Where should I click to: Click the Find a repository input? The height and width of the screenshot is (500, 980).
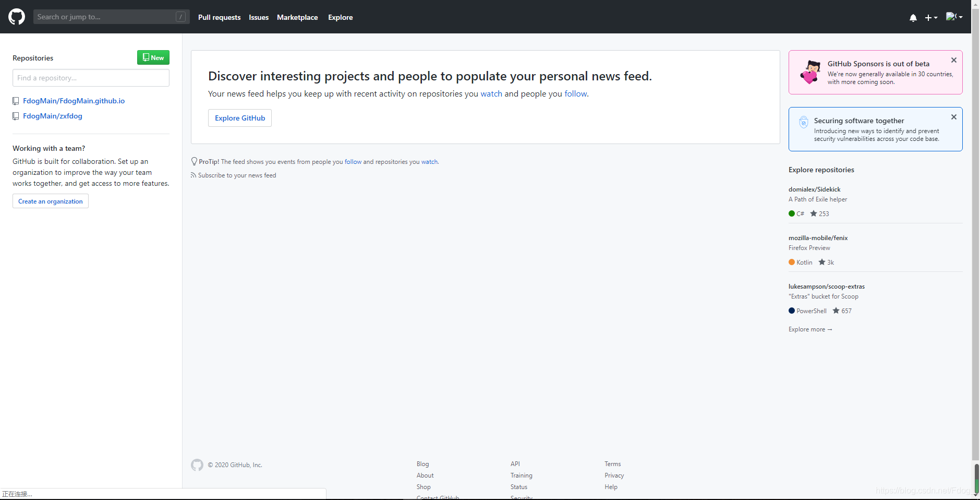point(91,78)
